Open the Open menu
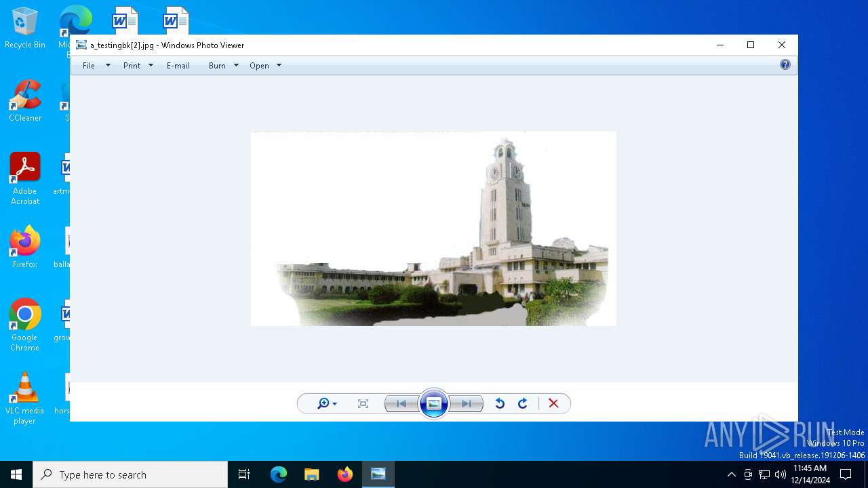This screenshot has width=868, height=488. (259, 66)
